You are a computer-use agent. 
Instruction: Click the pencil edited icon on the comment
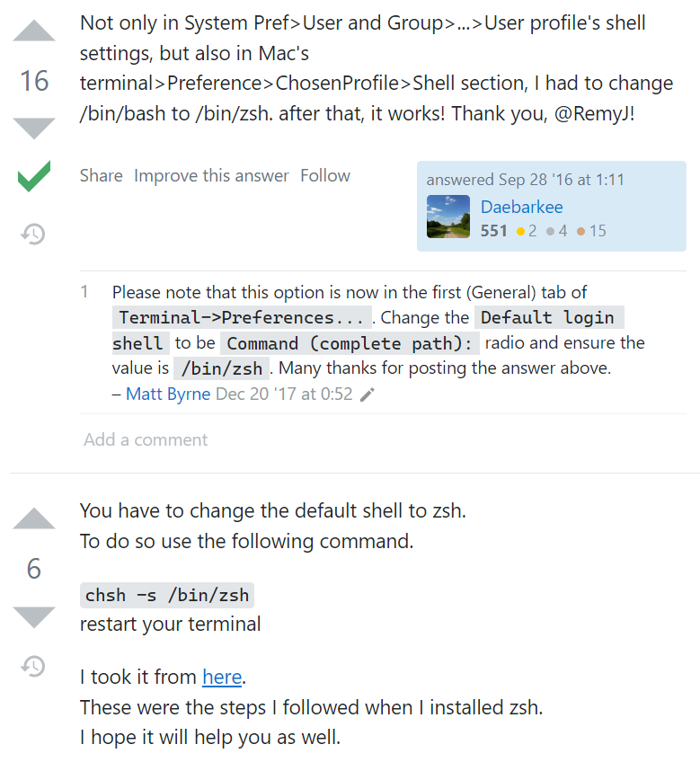tap(367, 394)
